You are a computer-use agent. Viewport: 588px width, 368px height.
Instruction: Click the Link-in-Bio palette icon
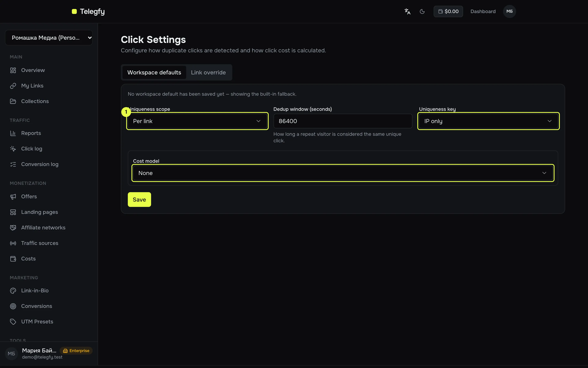[13, 291]
